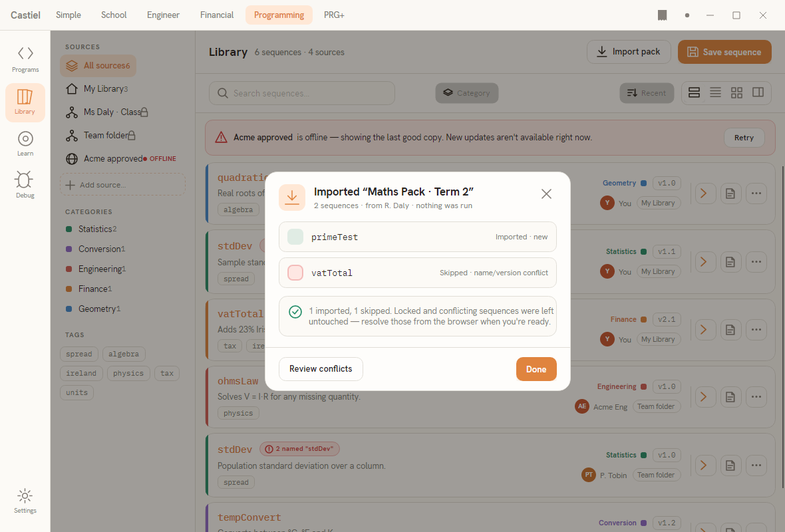The height and width of the screenshot is (532, 785).
Task: Toggle the primeTest checkbox in dialog
Action: [x=295, y=237]
